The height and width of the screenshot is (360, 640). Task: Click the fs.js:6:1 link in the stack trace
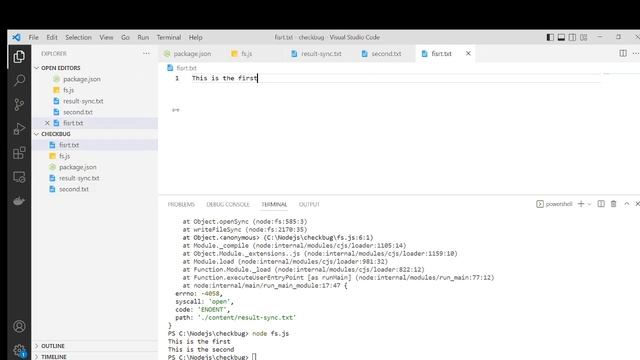tap(318, 237)
